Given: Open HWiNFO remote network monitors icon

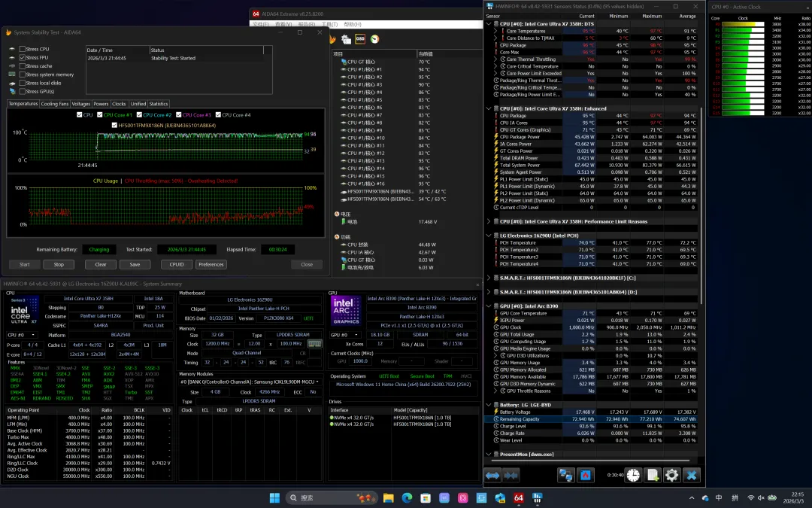Looking at the screenshot, I should pyautogui.click(x=566, y=475).
